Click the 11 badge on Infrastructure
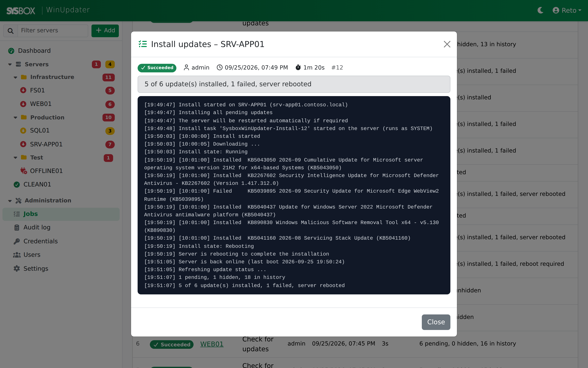This screenshot has height=368, width=588. pyautogui.click(x=108, y=77)
